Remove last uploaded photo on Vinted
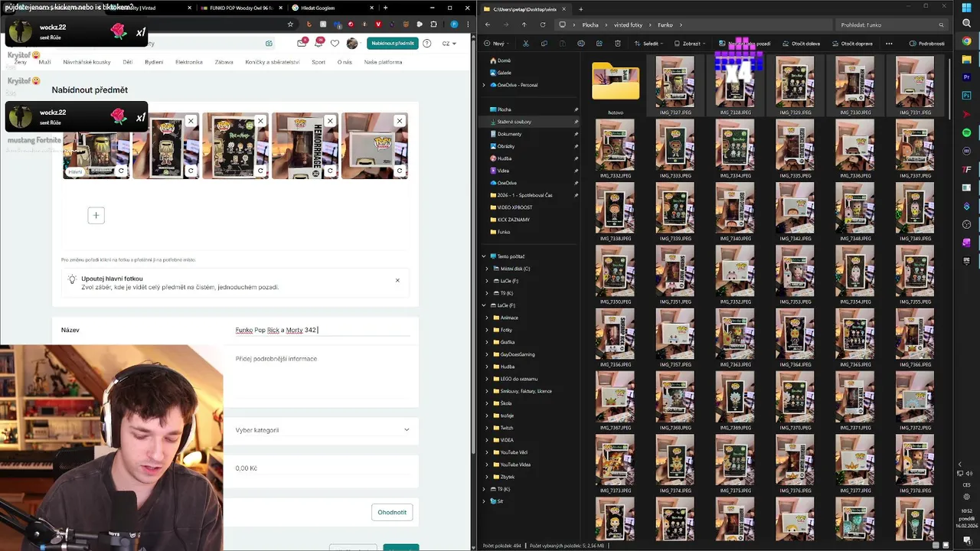The image size is (980, 551). point(400,121)
